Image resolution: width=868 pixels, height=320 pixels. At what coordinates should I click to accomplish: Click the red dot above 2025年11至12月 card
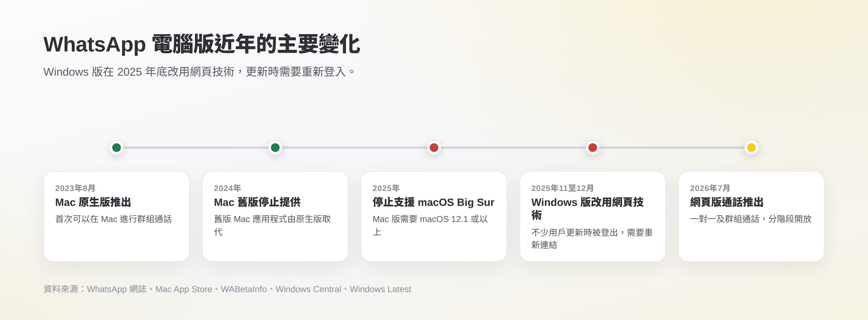point(593,147)
